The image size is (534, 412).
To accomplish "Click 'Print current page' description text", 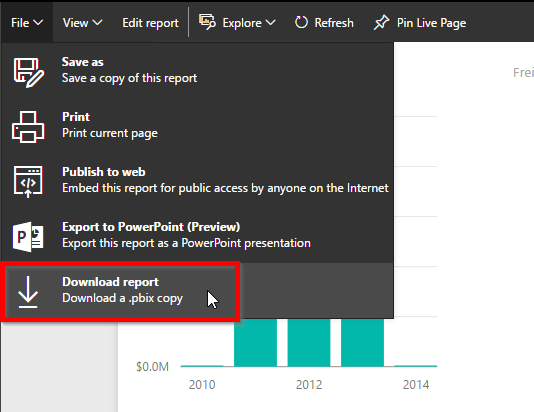I will tap(110, 133).
